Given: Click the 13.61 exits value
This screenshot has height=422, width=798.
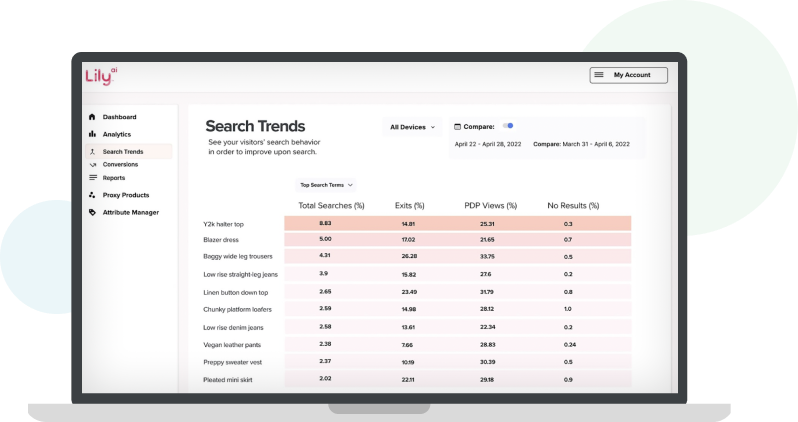Looking at the screenshot, I should pyautogui.click(x=408, y=327).
